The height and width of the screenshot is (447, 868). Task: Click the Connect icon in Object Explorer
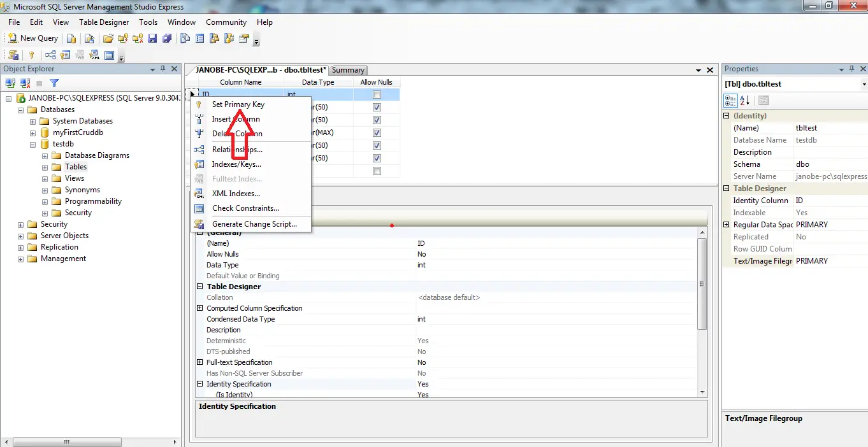pos(10,83)
